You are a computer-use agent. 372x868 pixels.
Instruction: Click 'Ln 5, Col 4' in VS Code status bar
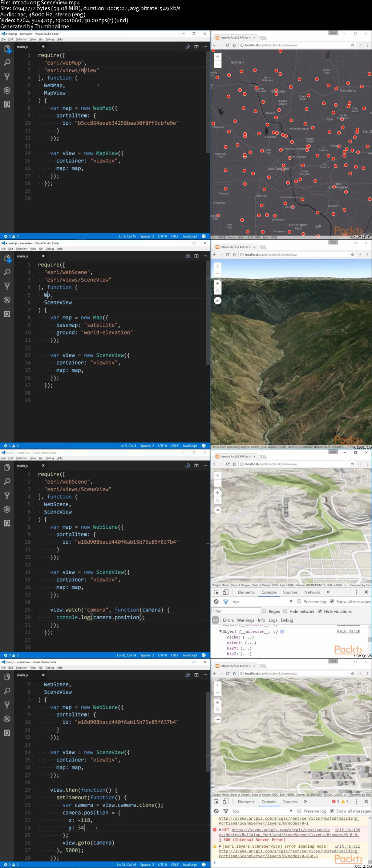tap(128, 446)
